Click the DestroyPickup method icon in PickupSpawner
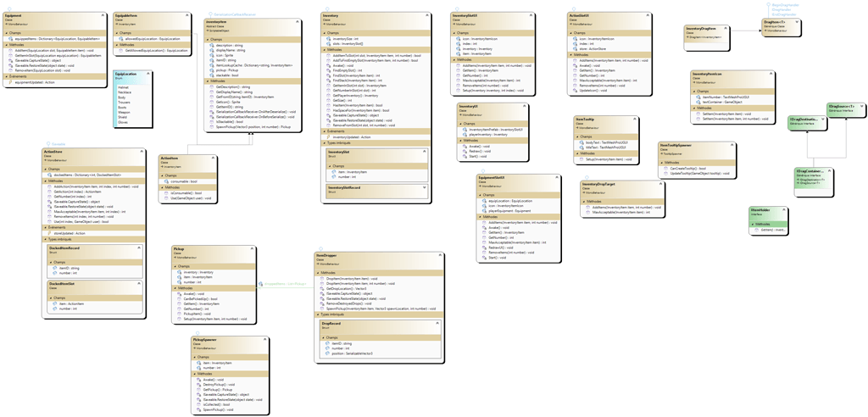Screen dimensions: 868x417 pyautogui.click(x=200, y=384)
